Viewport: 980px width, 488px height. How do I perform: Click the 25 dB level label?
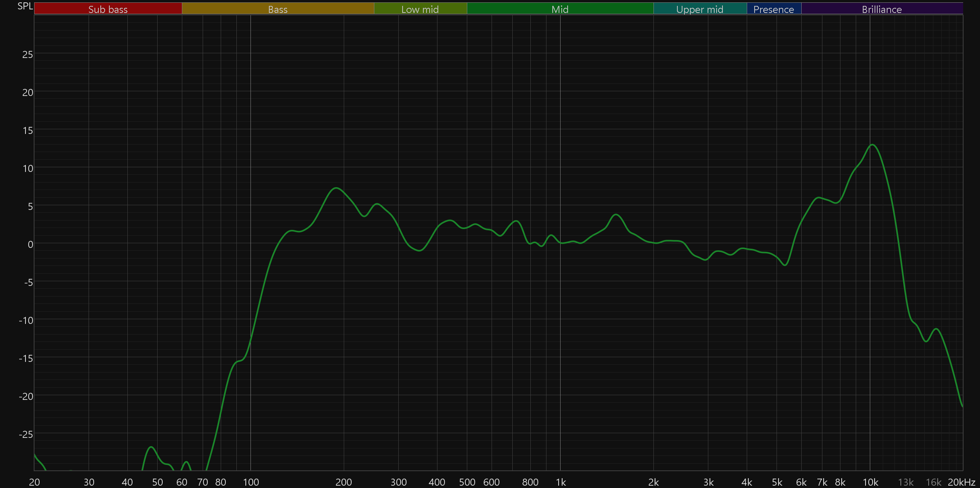coord(27,54)
